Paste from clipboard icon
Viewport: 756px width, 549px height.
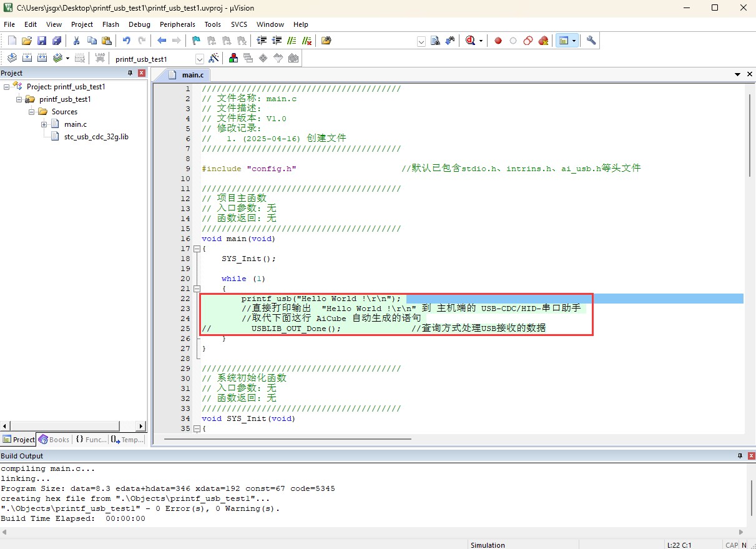[107, 41]
